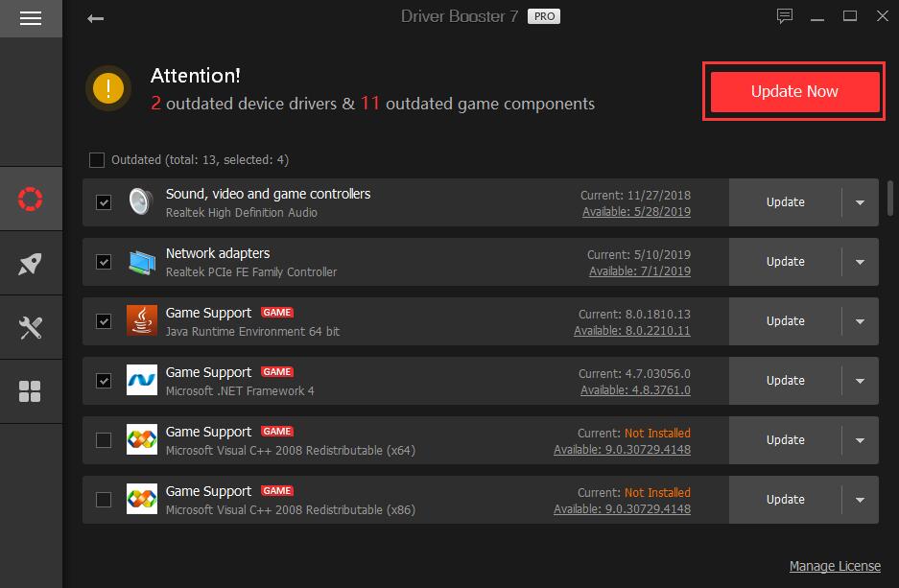Open Available: 9.0.30729.4148 link for x64
This screenshot has height=588, width=899.
[622, 450]
